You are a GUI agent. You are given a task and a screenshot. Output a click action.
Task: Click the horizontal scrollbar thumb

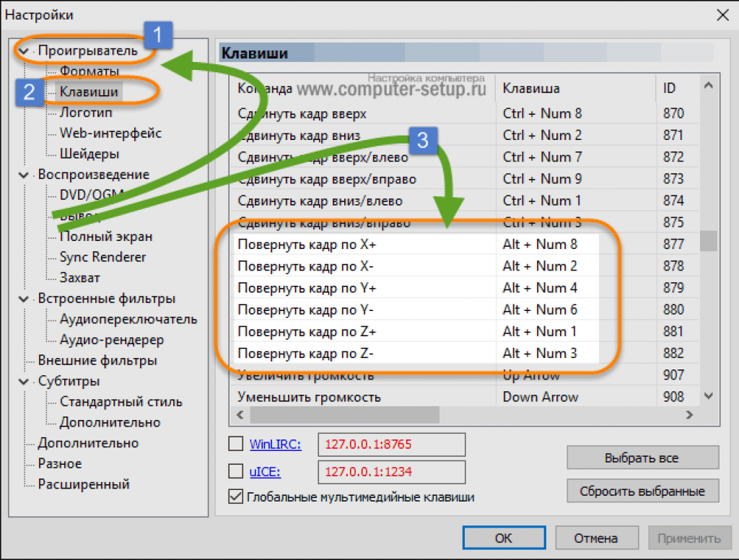344,415
